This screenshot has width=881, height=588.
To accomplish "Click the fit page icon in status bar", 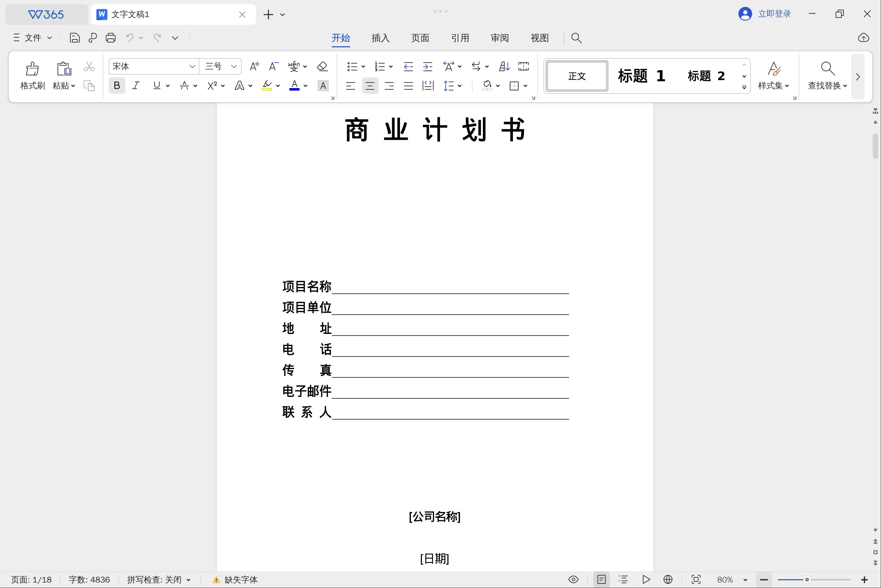I will (x=696, y=579).
